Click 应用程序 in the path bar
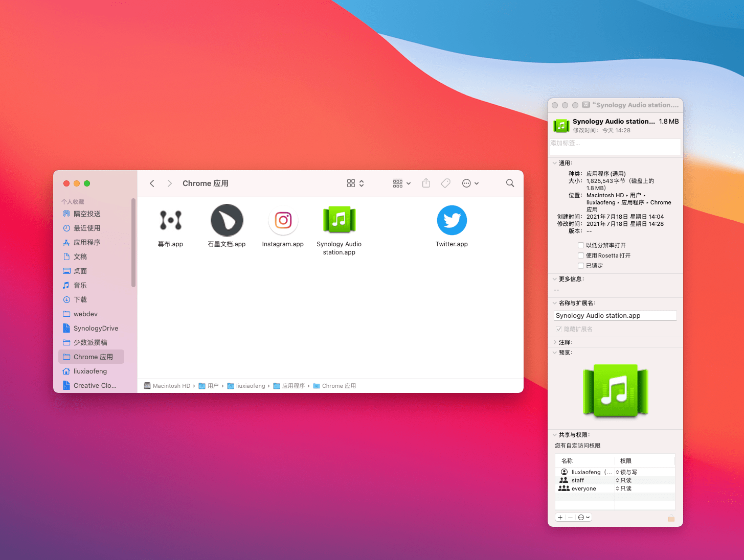This screenshot has height=560, width=744. (x=289, y=386)
